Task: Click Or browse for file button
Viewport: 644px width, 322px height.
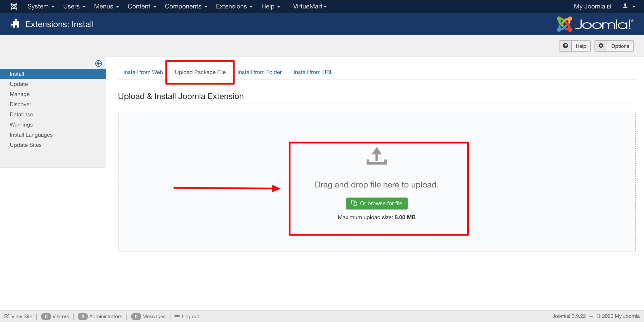Action: point(377,203)
